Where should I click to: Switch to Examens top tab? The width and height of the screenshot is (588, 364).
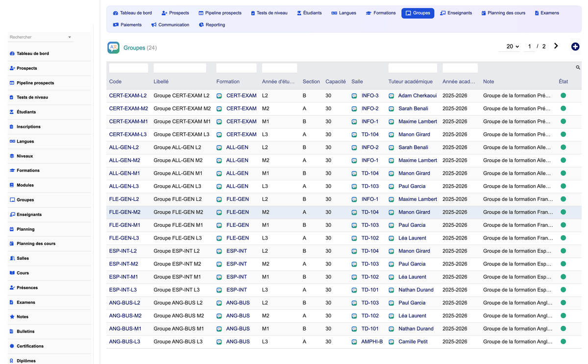(547, 13)
